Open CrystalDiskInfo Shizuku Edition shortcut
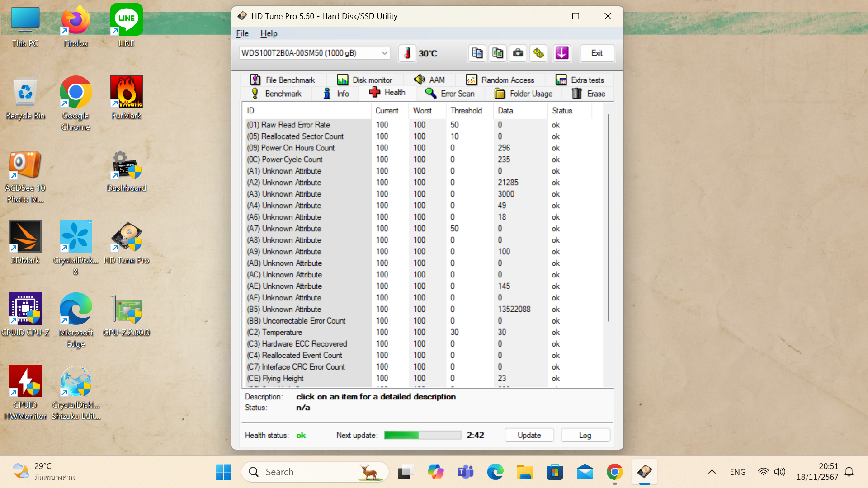868x488 pixels. (x=76, y=392)
